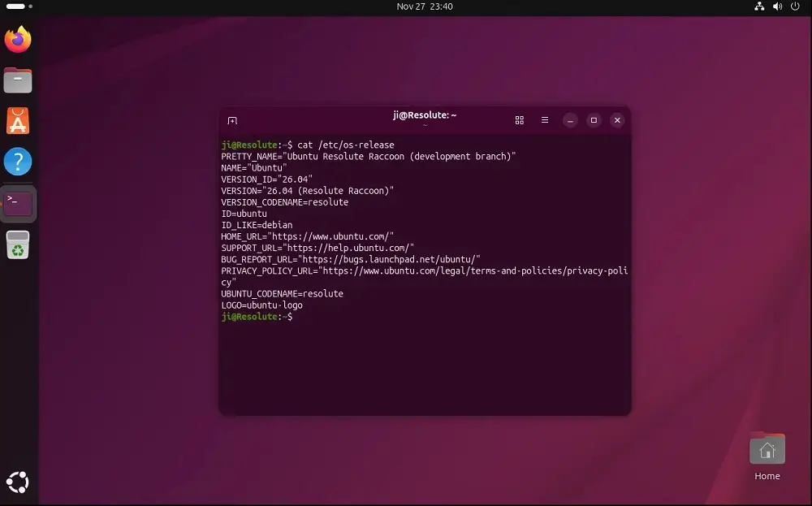Launch Firefox from the dock

point(17,38)
